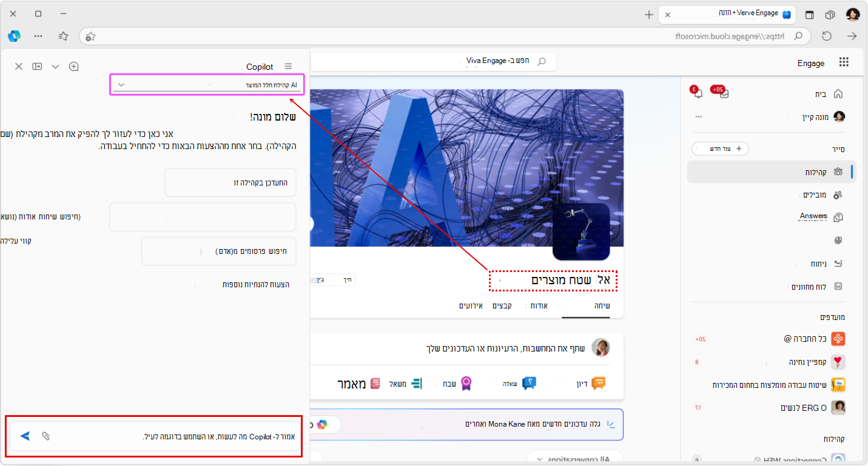Click the צור חדש button
This screenshot has width=868, height=466.
721,148
